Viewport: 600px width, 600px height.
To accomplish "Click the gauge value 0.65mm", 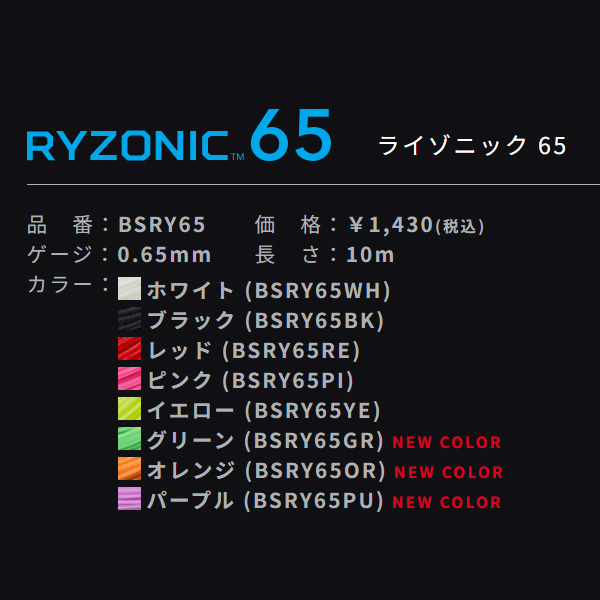I will (x=164, y=255).
